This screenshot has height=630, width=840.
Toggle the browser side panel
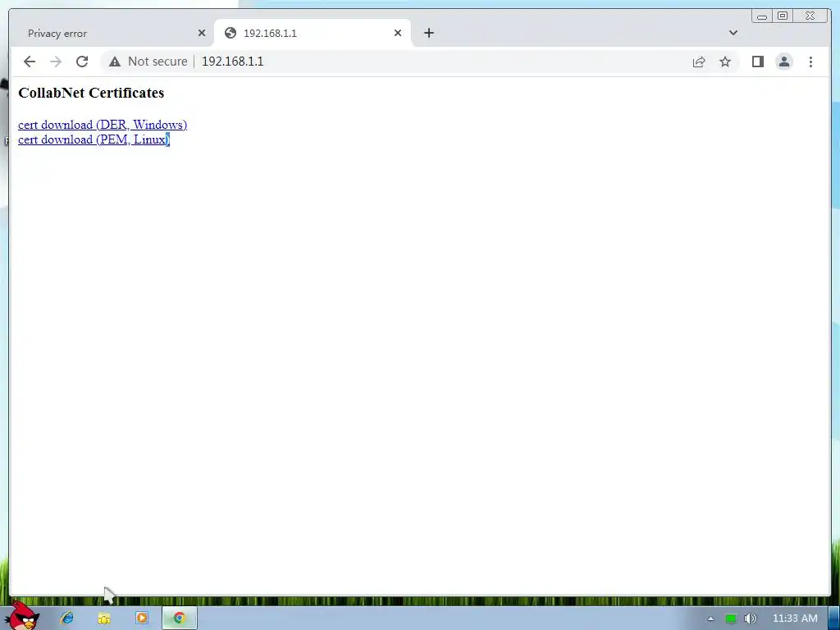pos(757,62)
